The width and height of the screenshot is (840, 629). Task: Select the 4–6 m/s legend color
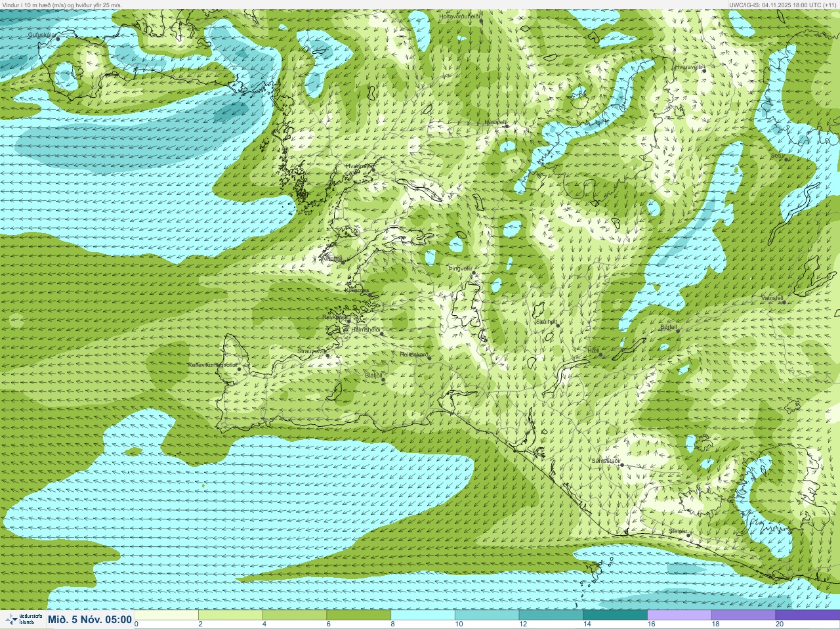pos(295,615)
